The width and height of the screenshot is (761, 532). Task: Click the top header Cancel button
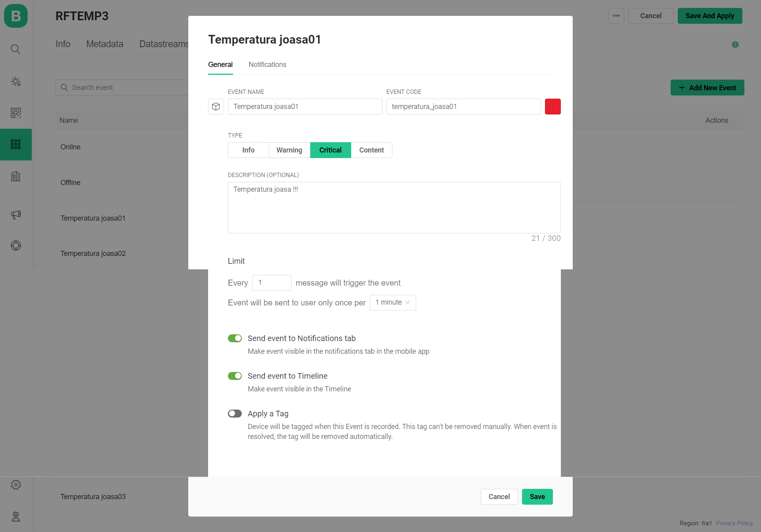651,16
